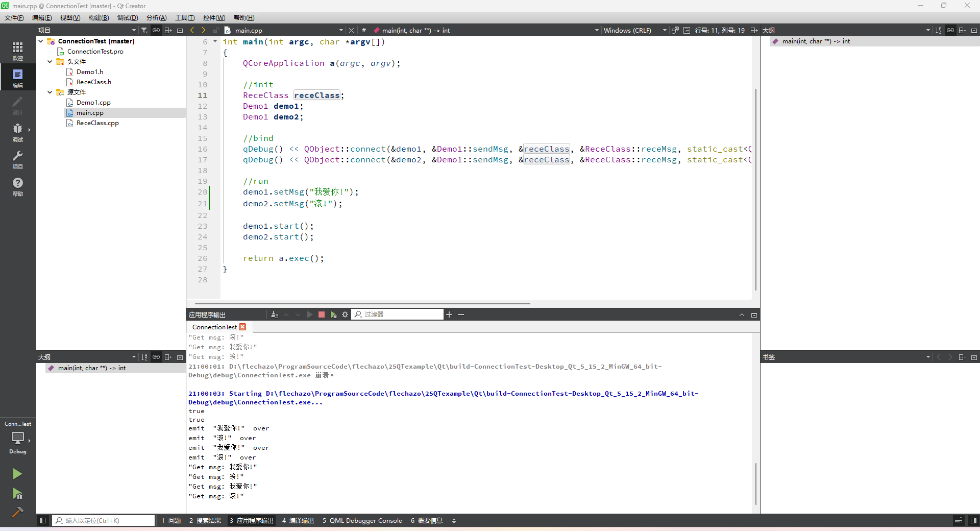The width and height of the screenshot is (980, 531).
Task: Stop the running program with red square
Action: coord(322,315)
